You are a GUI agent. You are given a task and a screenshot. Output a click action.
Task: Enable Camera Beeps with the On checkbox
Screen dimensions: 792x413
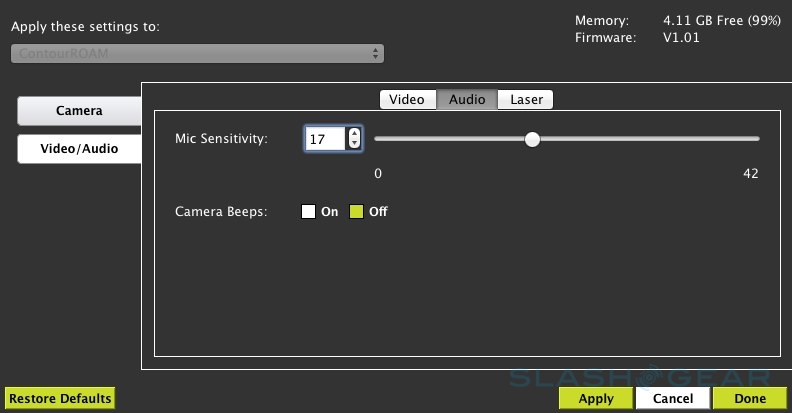tap(308, 212)
